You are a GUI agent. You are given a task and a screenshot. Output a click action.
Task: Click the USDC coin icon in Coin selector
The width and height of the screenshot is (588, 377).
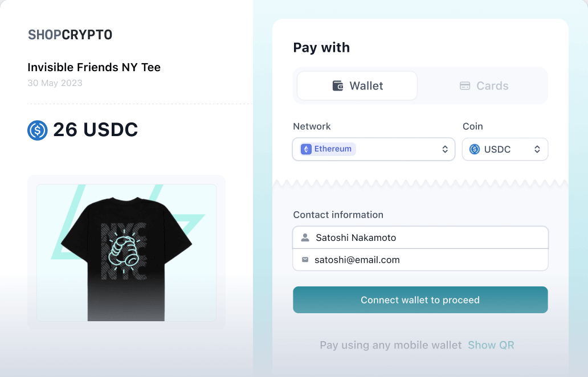coord(475,149)
